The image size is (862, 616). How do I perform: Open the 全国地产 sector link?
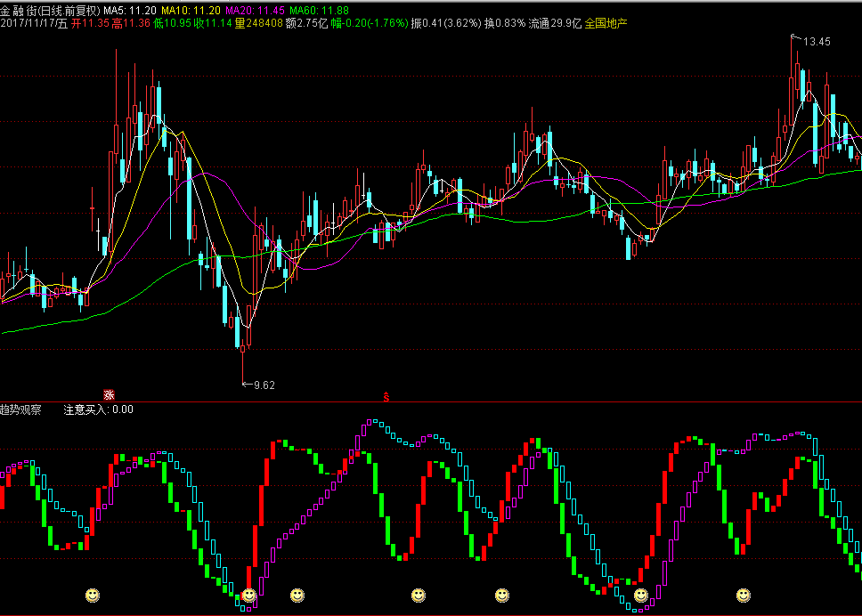click(x=606, y=23)
